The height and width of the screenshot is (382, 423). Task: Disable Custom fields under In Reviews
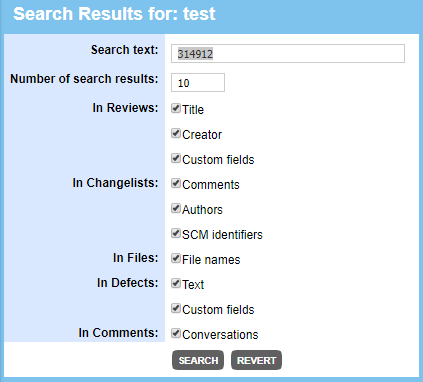176,158
